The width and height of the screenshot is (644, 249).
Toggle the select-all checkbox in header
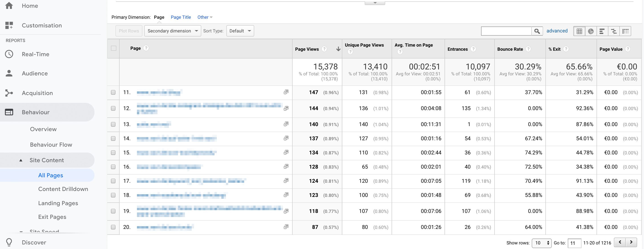(x=113, y=48)
